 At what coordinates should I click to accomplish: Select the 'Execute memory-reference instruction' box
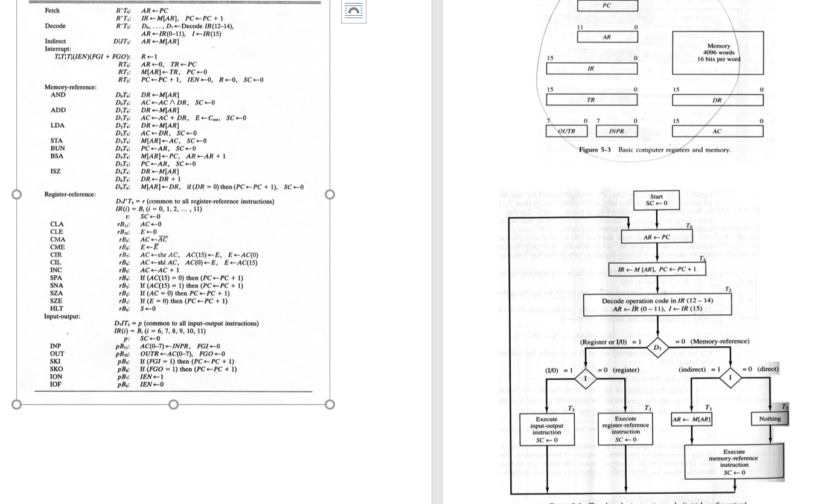click(733, 462)
